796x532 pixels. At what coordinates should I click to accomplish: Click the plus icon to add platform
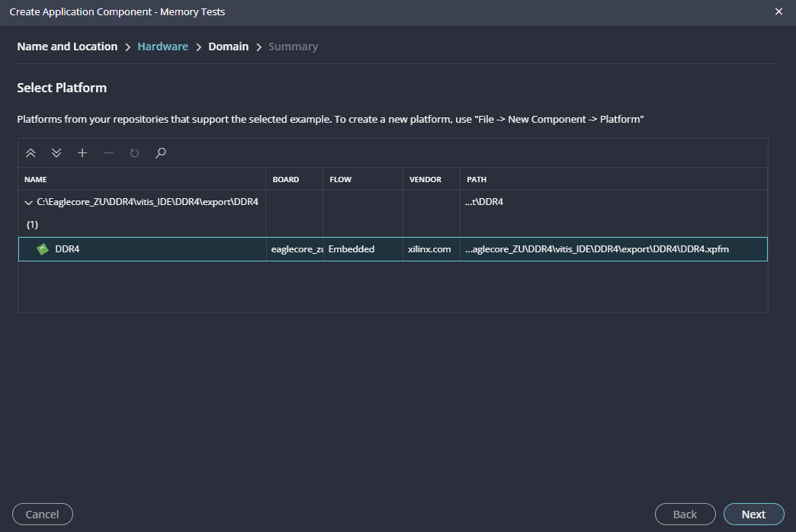[82, 153]
